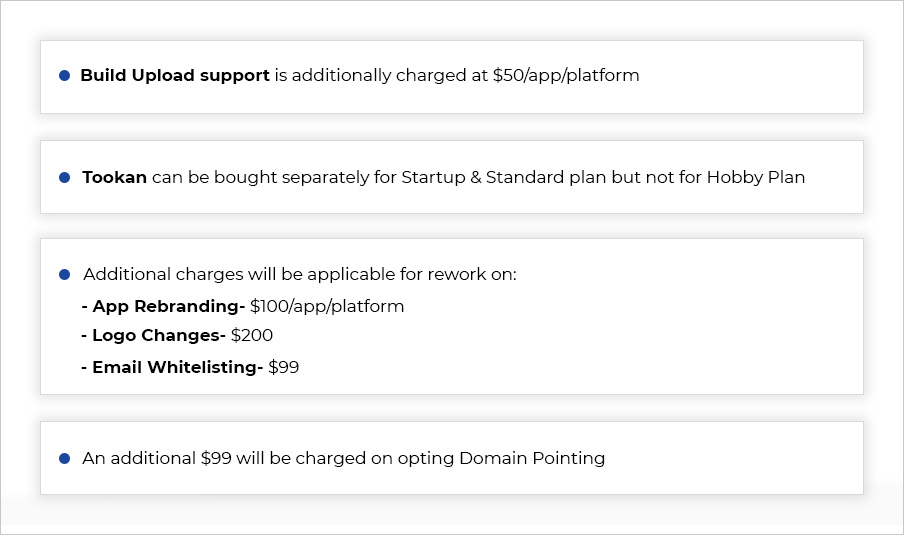This screenshot has height=535, width=904.
Task: Click the bullet beside Build Upload support
Action: (x=65, y=76)
